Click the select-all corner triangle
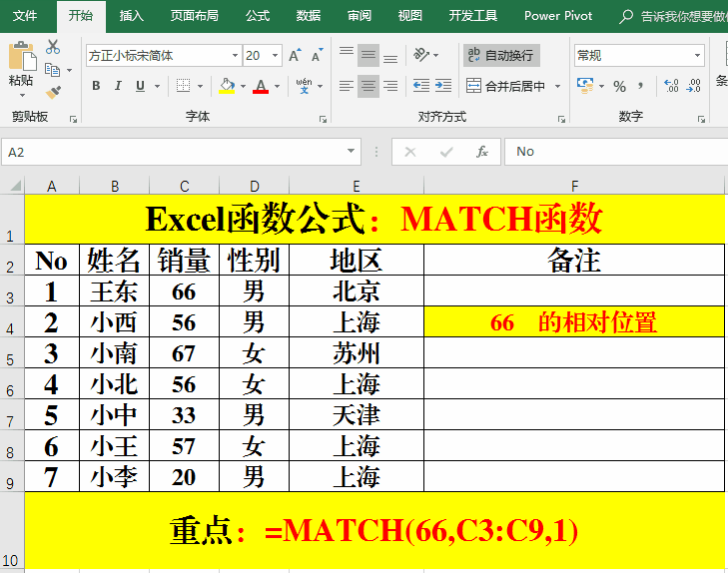Screen dimensions: 728x573 coord(15,186)
